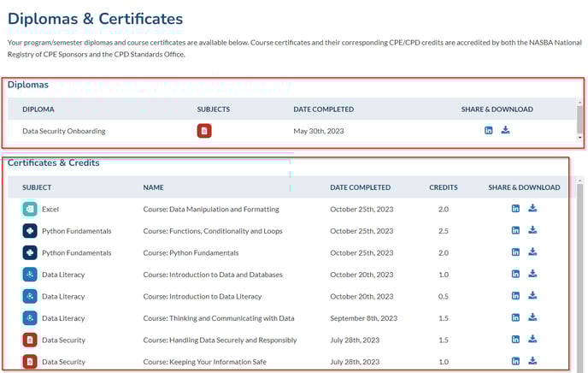This screenshot has height=373, width=588.
Task: Open the Course: Python Fundamentals row name
Action: tap(191, 253)
